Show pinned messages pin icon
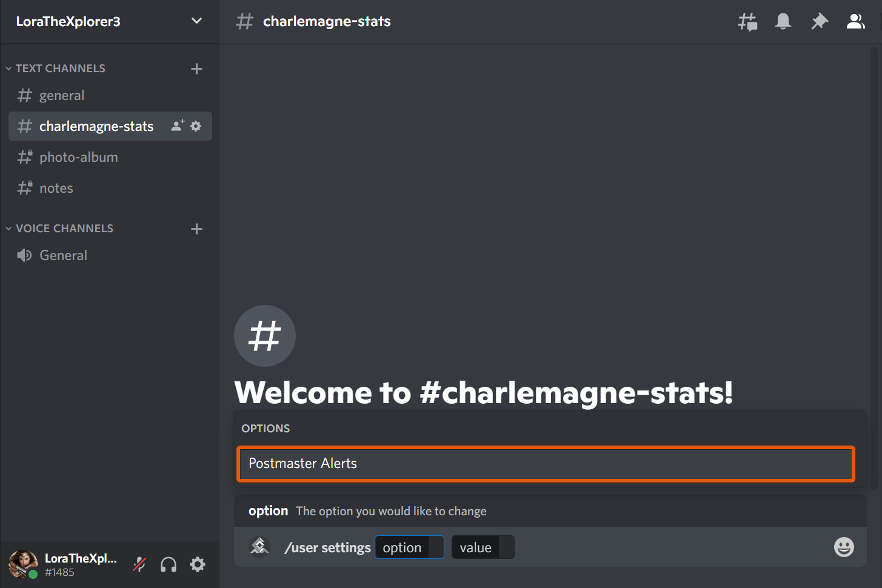The width and height of the screenshot is (882, 588). (819, 22)
